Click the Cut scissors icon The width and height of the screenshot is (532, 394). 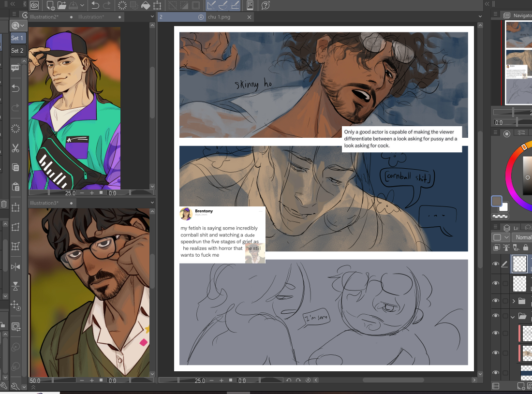15,148
